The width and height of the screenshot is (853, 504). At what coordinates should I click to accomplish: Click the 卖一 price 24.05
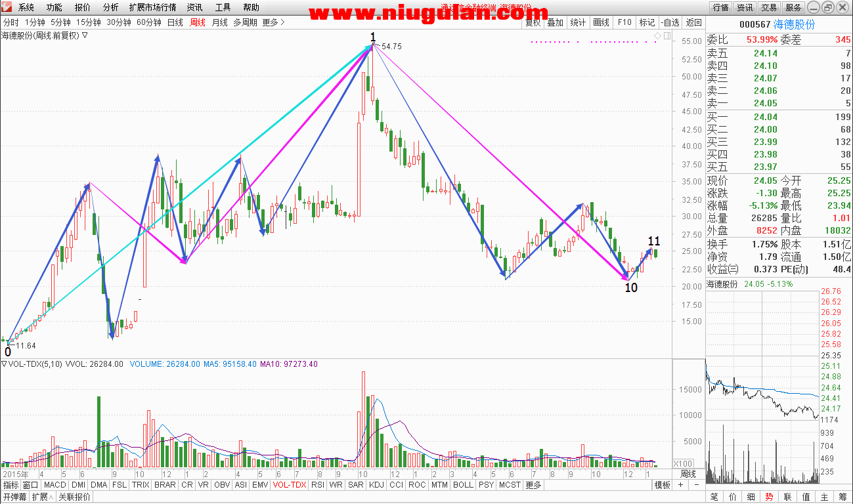(x=766, y=103)
